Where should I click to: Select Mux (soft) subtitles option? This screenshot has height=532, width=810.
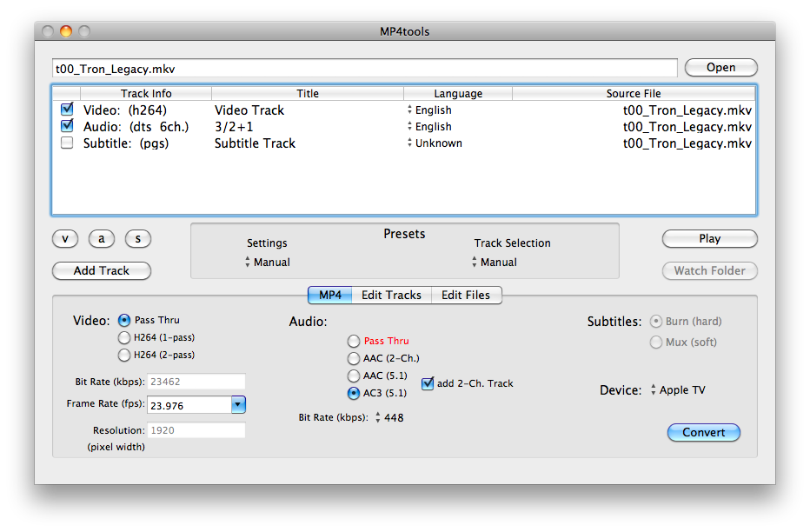tap(655, 342)
